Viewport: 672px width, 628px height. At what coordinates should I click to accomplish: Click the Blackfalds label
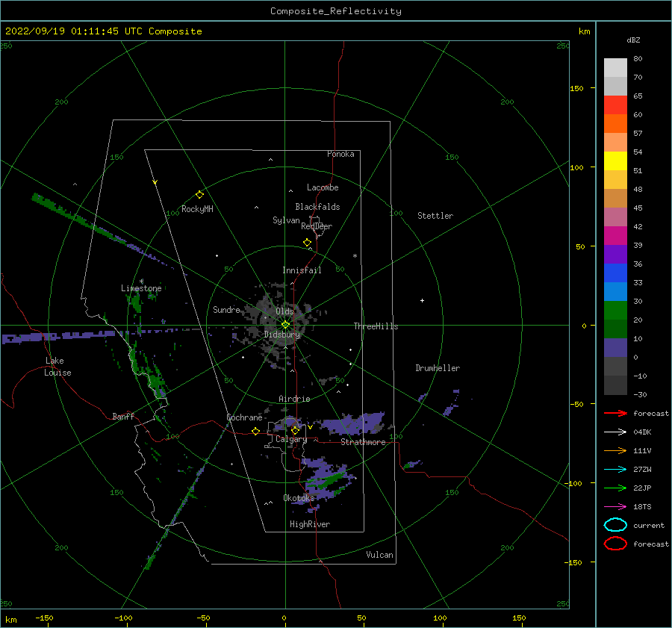(317, 207)
